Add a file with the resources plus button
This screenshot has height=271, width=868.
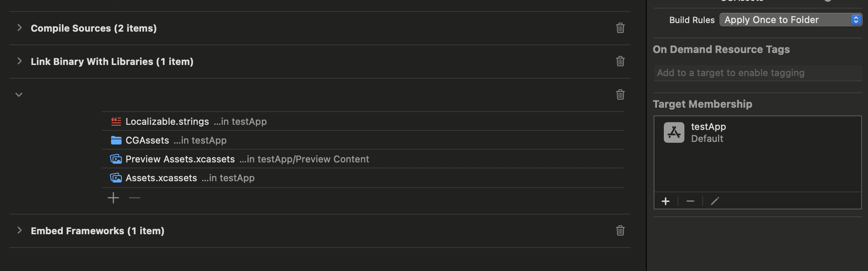113,198
